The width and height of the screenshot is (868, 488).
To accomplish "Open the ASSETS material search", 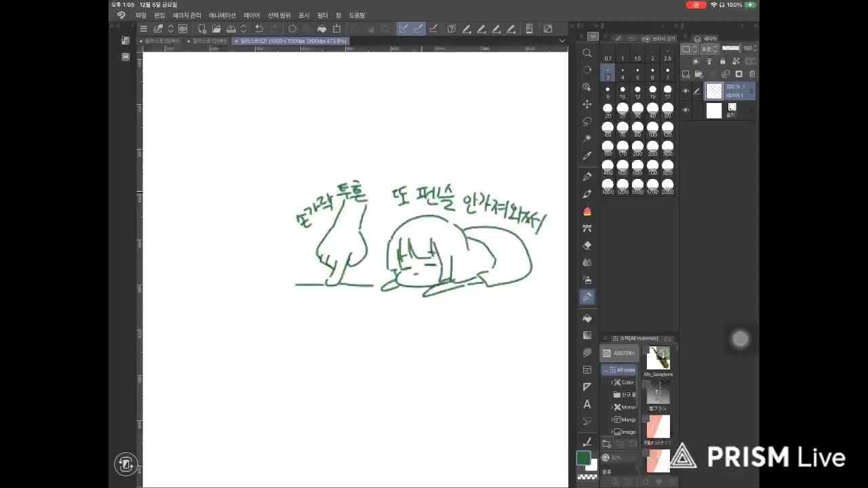I will click(x=619, y=352).
